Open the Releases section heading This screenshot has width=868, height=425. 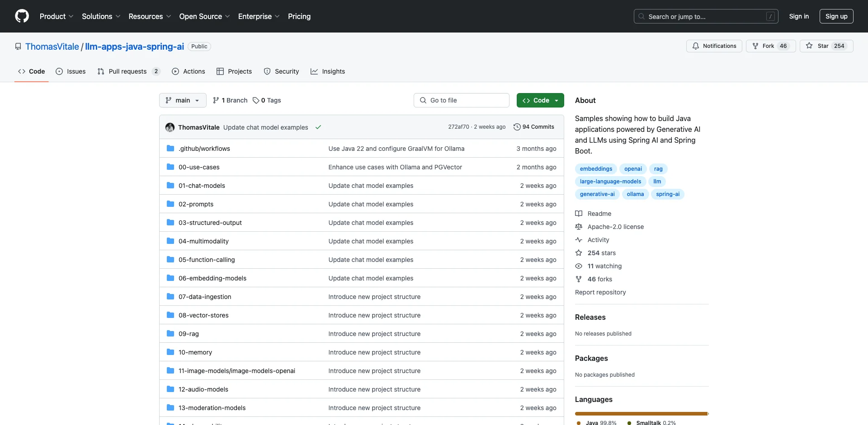tap(590, 317)
